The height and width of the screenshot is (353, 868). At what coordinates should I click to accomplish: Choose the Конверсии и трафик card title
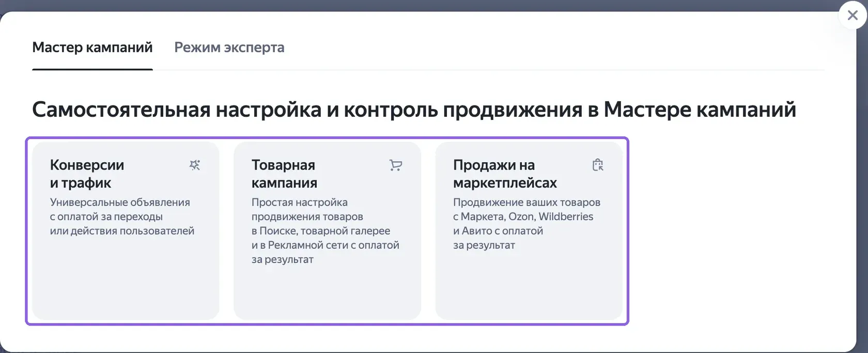(87, 174)
